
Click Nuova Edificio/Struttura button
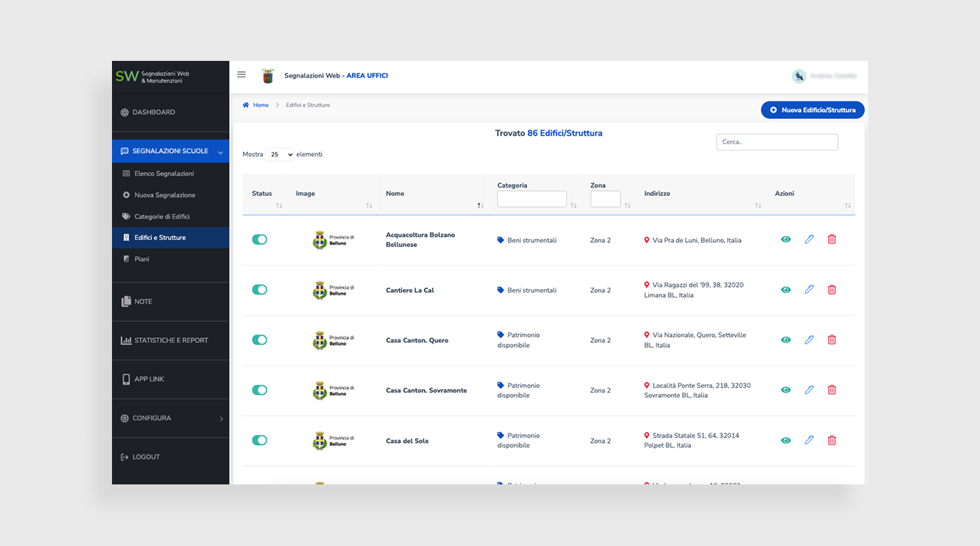click(x=813, y=110)
